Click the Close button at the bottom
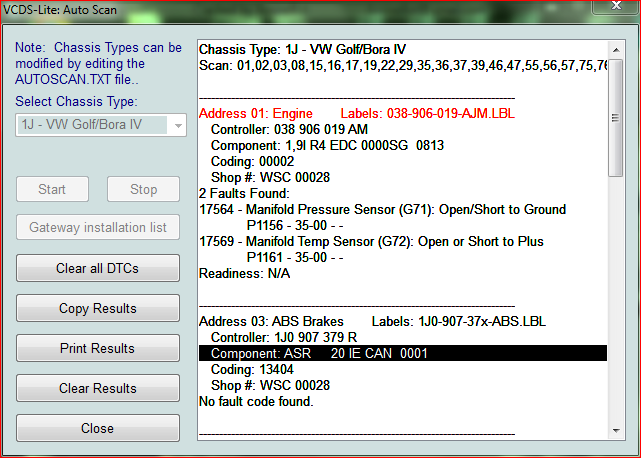641x458 pixels. point(98,428)
